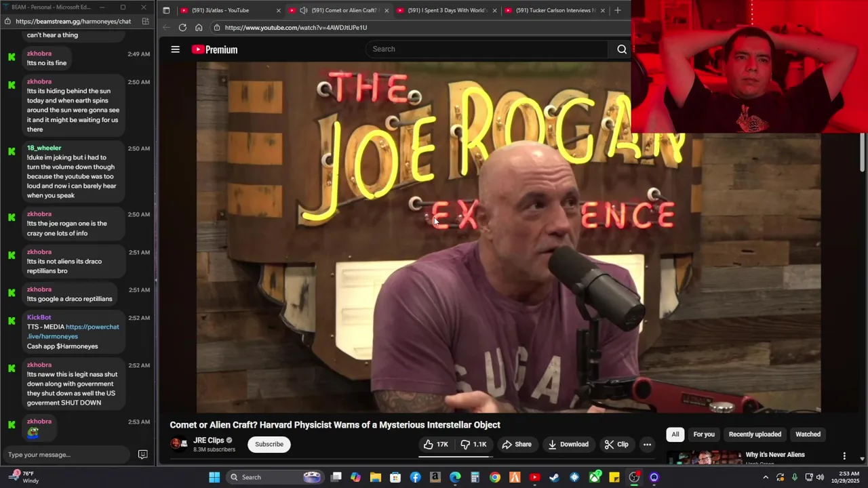Like the video with 17K likes
The height and width of the screenshot is (488, 868).
tap(435, 445)
